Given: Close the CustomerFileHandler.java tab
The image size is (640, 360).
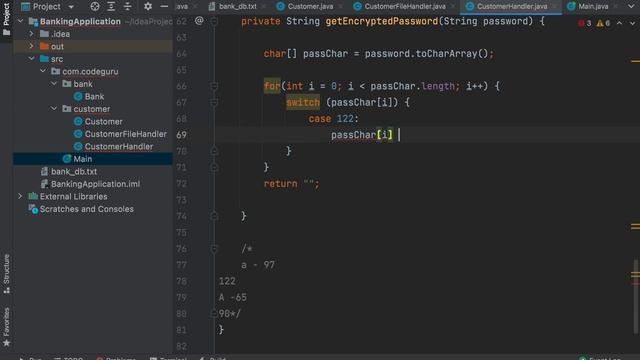Looking at the screenshot, I should click(453, 7).
